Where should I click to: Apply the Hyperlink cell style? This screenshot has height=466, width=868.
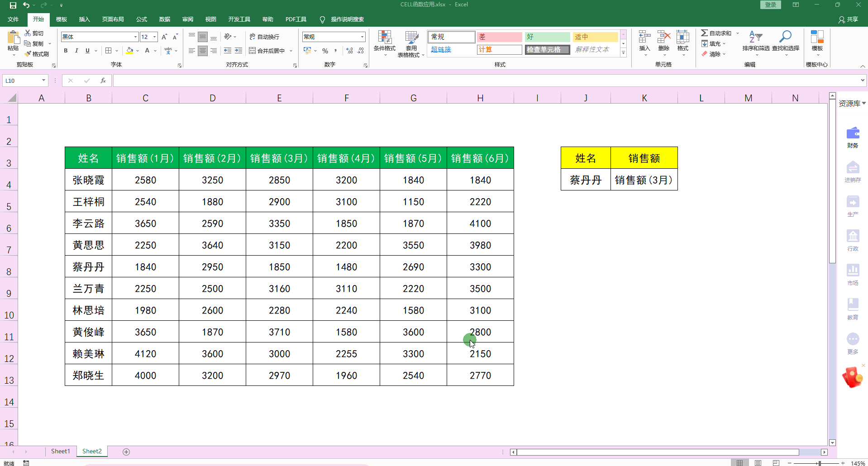click(x=452, y=49)
